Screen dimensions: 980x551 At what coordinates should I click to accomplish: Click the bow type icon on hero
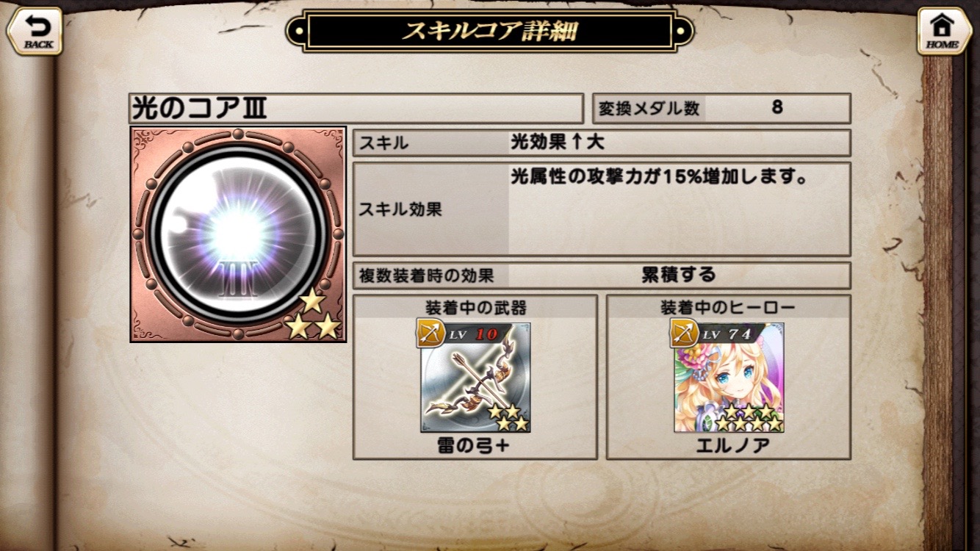683,333
